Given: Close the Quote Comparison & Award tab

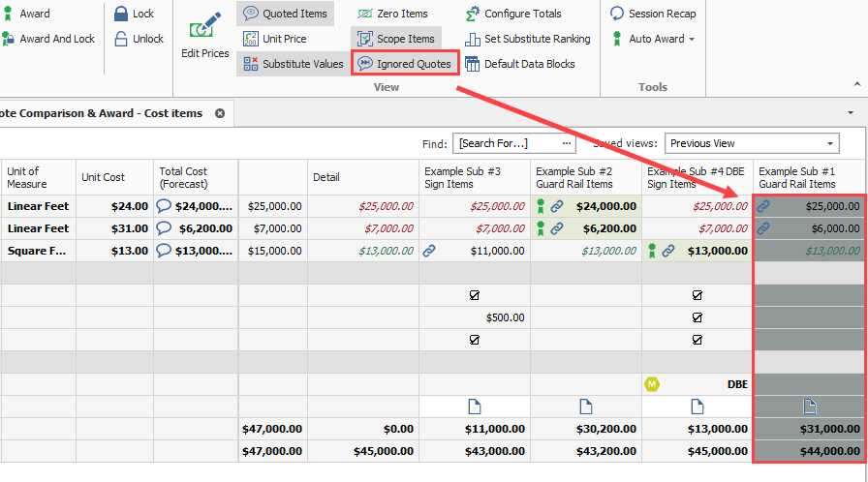Looking at the screenshot, I should pyautogui.click(x=220, y=113).
